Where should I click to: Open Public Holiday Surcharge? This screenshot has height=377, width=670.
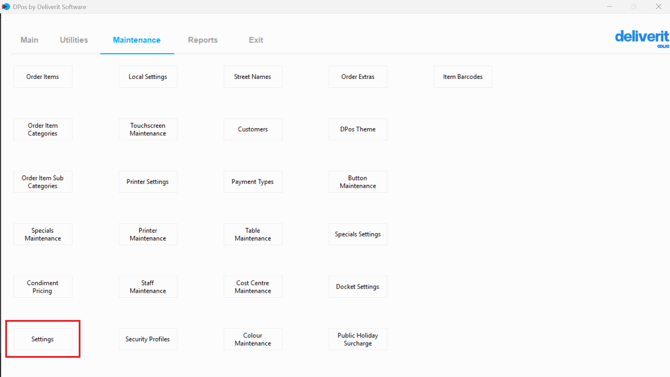pos(358,339)
